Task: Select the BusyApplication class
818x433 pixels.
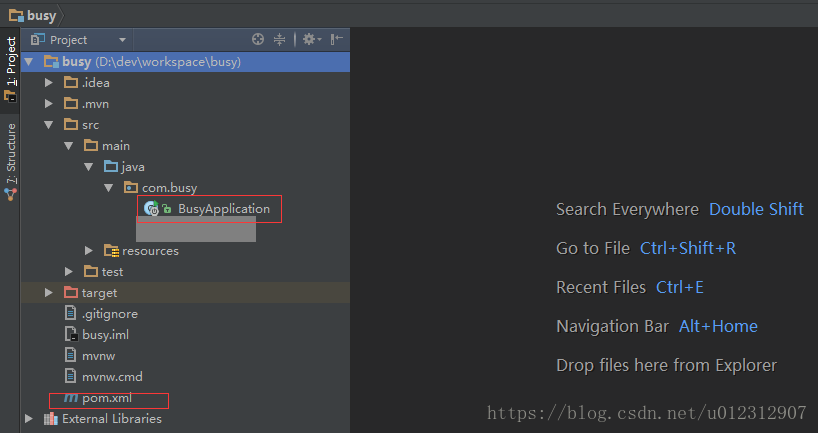Action: [x=224, y=209]
